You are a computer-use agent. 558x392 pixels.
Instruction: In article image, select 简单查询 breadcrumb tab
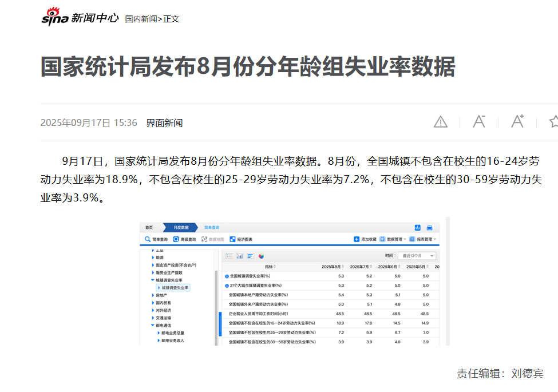(x=212, y=227)
